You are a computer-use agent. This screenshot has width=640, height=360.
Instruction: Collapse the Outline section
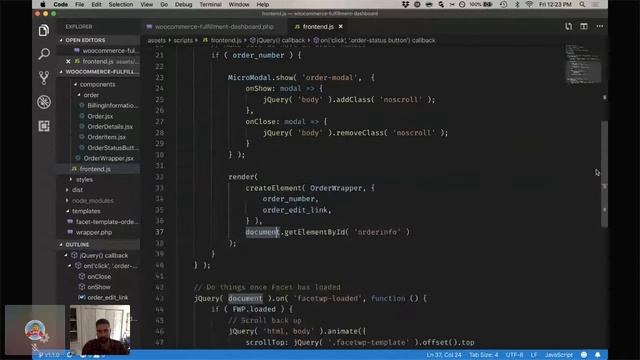pos(98,244)
